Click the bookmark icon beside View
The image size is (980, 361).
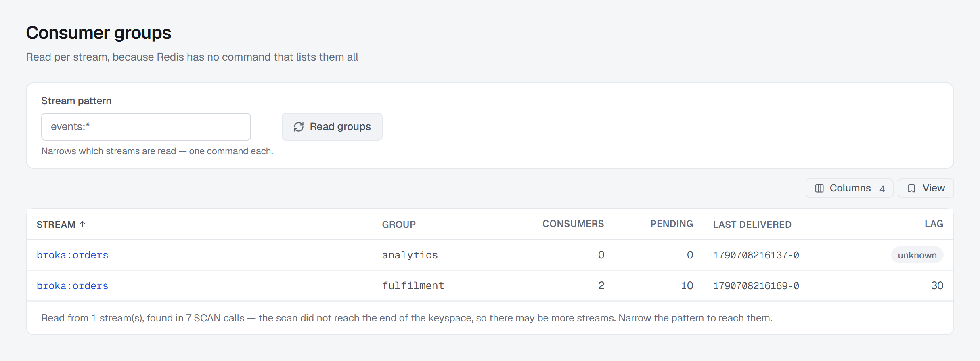(911, 189)
